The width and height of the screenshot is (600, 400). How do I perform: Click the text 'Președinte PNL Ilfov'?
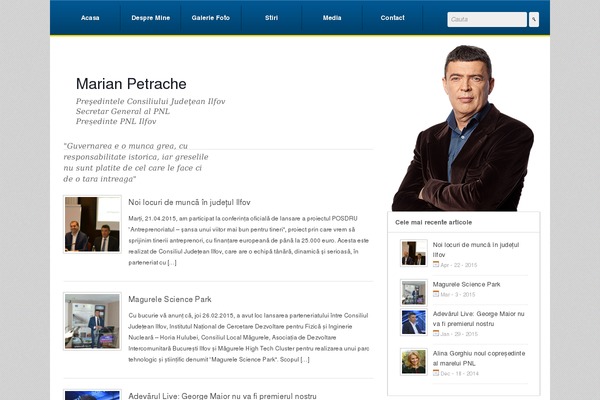click(116, 121)
